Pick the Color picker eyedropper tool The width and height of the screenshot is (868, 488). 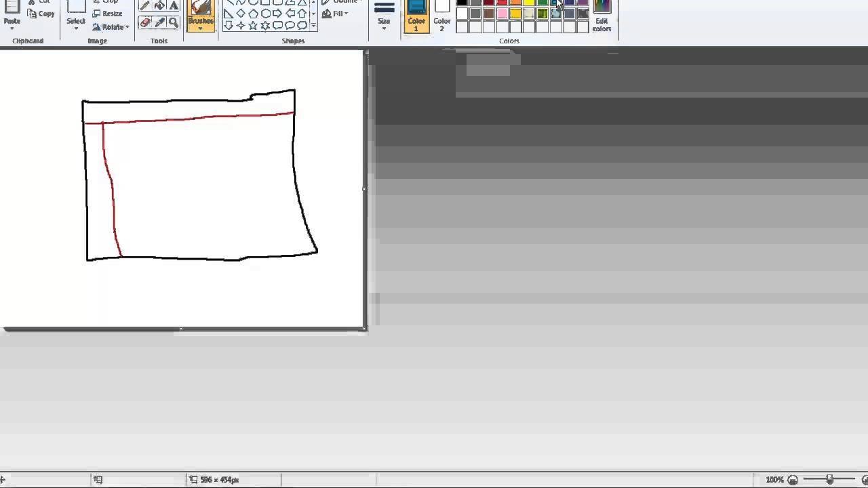[159, 22]
